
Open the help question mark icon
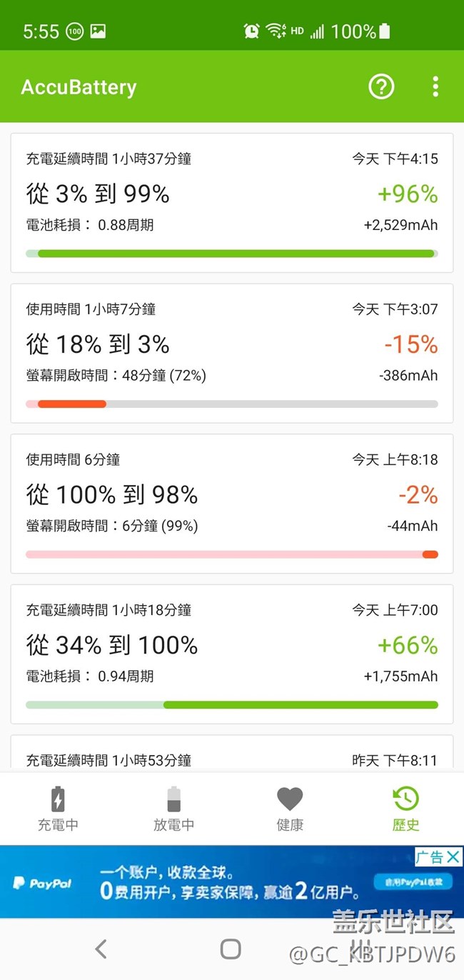click(381, 86)
